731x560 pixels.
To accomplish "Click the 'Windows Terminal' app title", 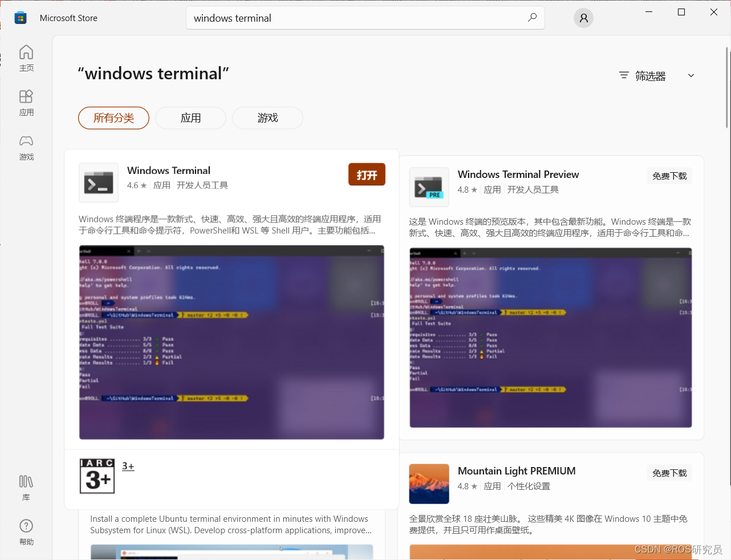I will [169, 171].
